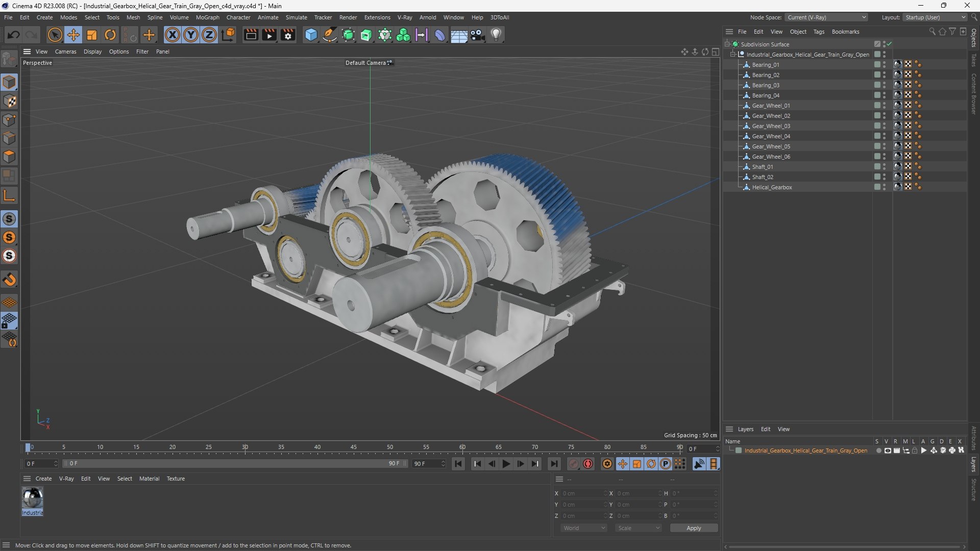The height and width of the screenshot is (551, 980).
Task: Open the World coordinate system dropdown
Action: pyautogui.click(x=584, y=528)
